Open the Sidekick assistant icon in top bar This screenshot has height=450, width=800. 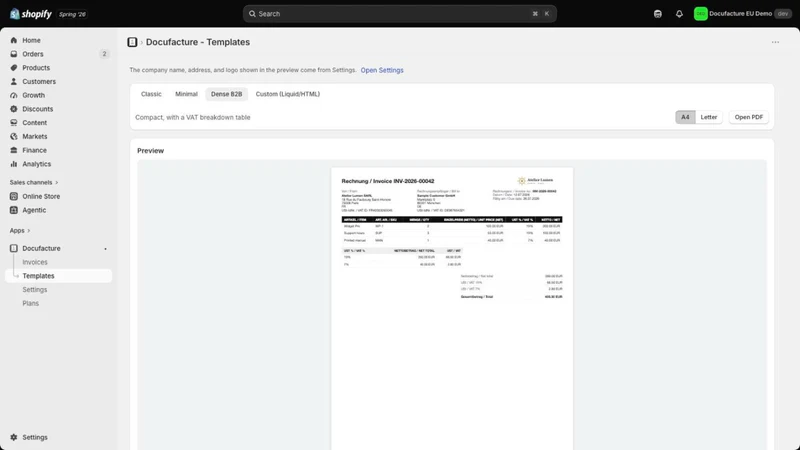pos(658,14)
